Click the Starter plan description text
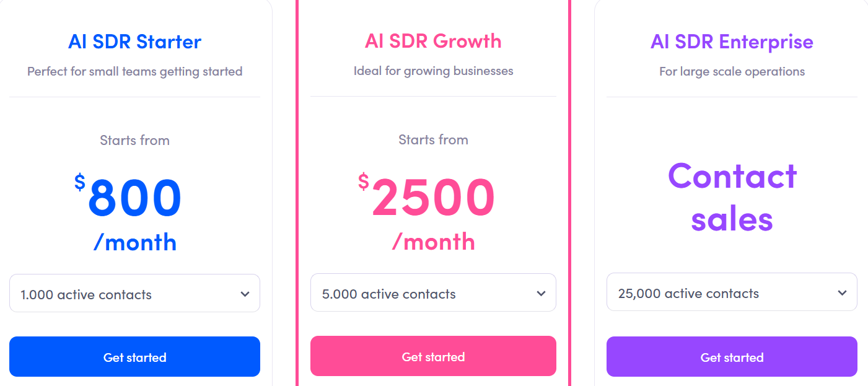The width and height of the screenshot is (868, 386). click(134, 71)
